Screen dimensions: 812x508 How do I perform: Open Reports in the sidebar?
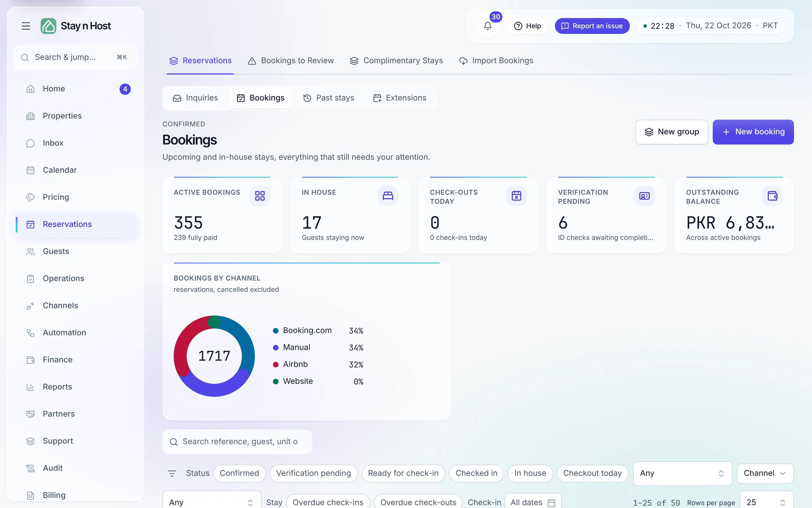[x=76, y=387]
